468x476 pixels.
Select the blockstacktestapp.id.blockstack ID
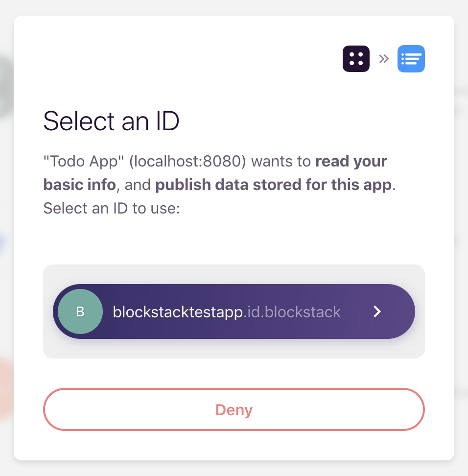[x=234, y=311]
